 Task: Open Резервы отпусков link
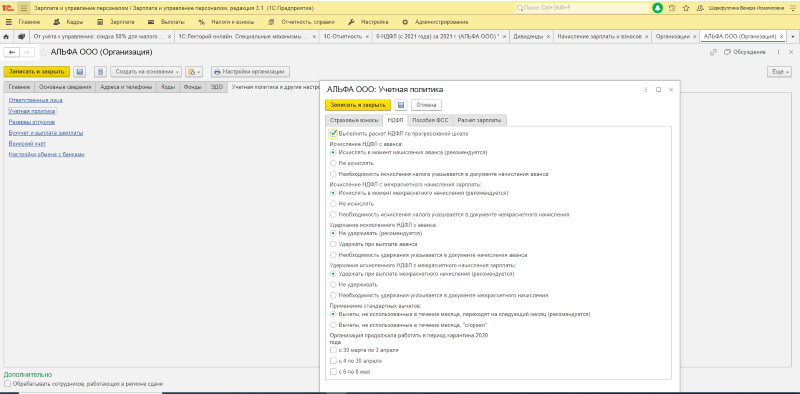[32, 122]
